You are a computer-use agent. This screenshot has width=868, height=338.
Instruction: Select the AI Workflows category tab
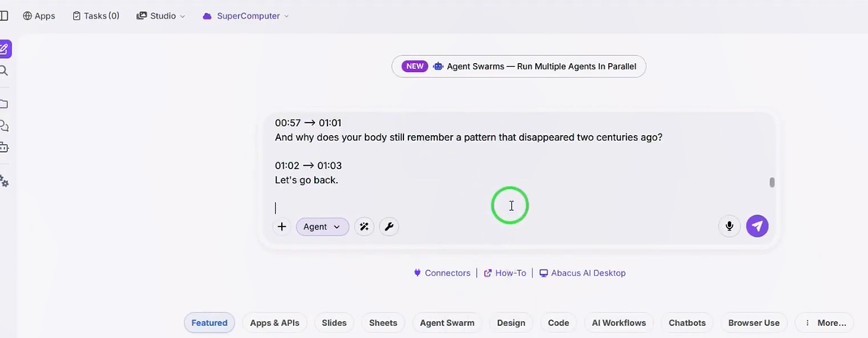(619, 323)
